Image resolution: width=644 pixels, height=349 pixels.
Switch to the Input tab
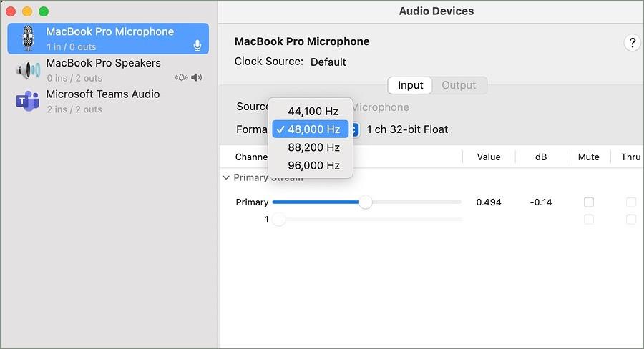pos(410,85)
